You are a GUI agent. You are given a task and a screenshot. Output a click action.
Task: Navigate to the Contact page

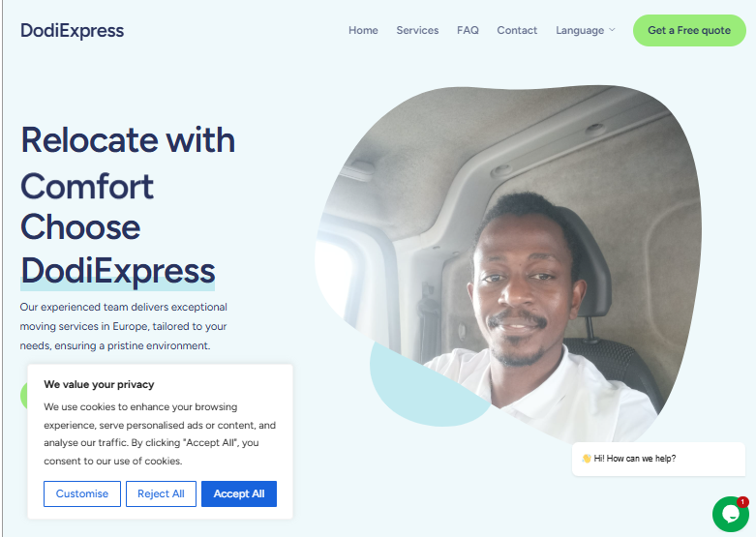coord(517,30)
